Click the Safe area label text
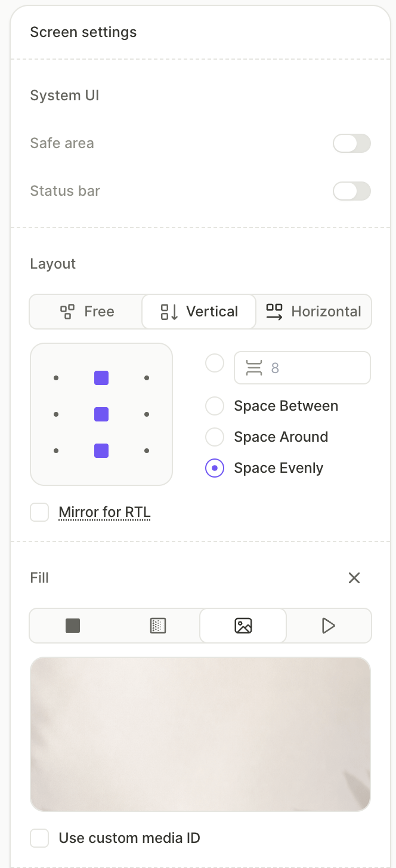Screen dimensions: 396x868 pyautogui.click(x=62, y=143)
